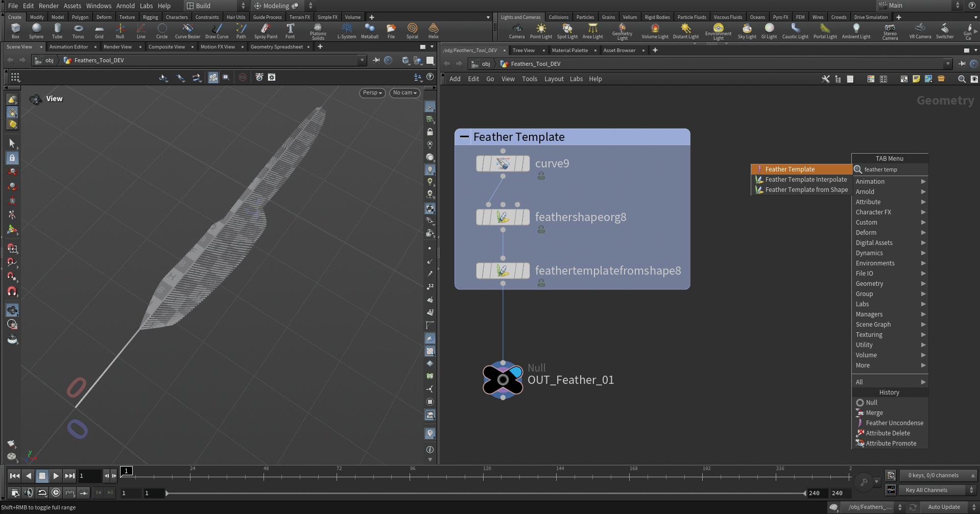Click the OUT_Feather_01 null node
980x514 pixels.
503,380
